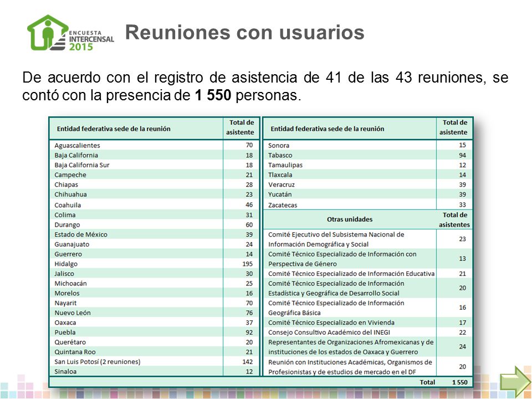
Task: Select 'Comité Técnico Especializado de Información Educativa'
Action: point(351,273)
